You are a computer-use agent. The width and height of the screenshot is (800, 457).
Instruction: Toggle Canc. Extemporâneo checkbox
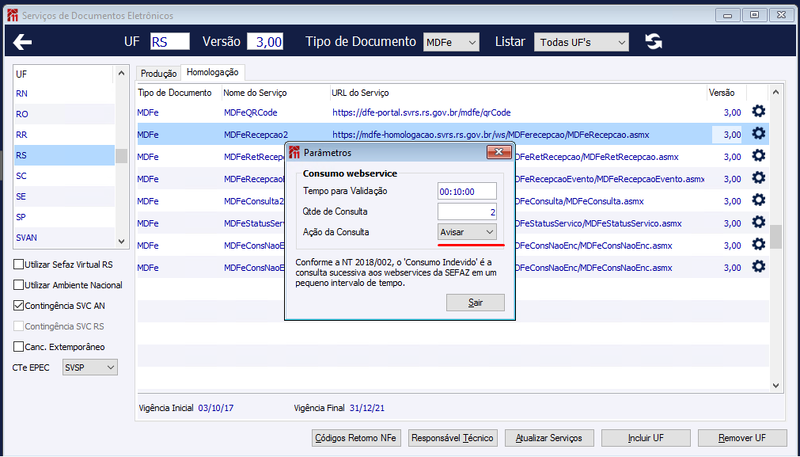pos(18,346)
